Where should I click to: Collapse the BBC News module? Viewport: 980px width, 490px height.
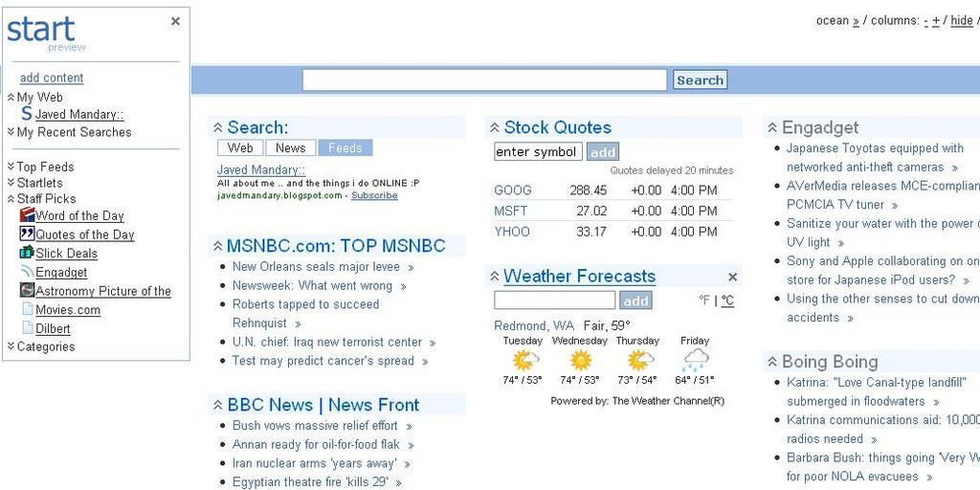pyautogui.click(x=217, y=405)
